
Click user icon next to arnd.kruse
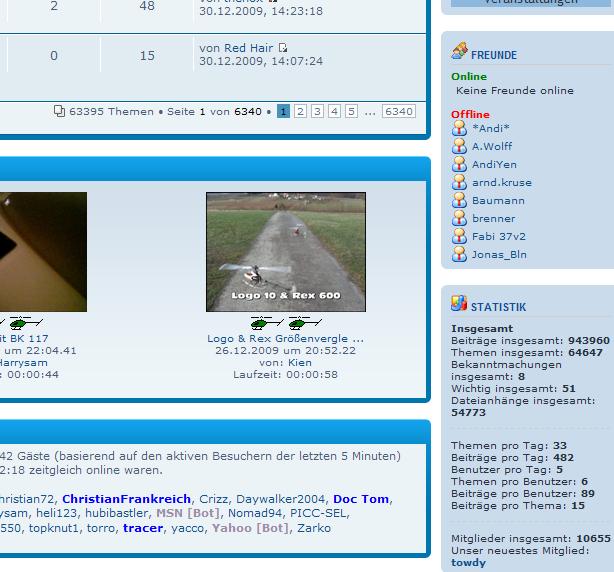459,182
